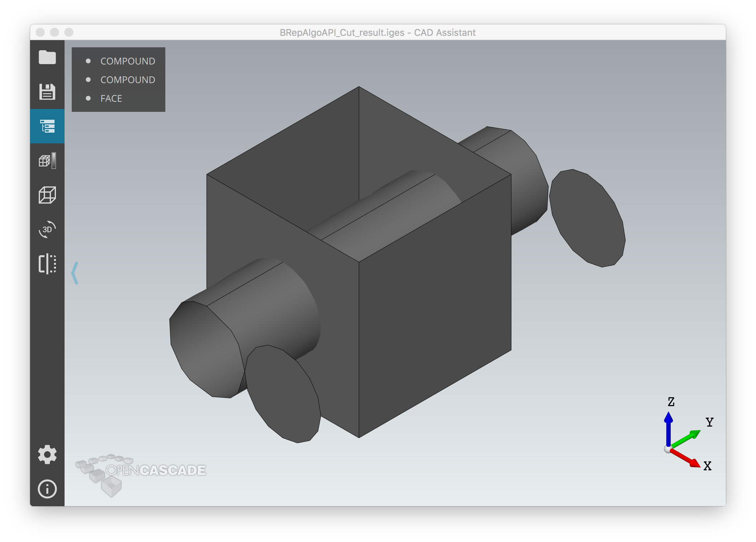Toggle the model structure tree panel icon
Viewport: 756px width, 542px height.
coord(47,126)
